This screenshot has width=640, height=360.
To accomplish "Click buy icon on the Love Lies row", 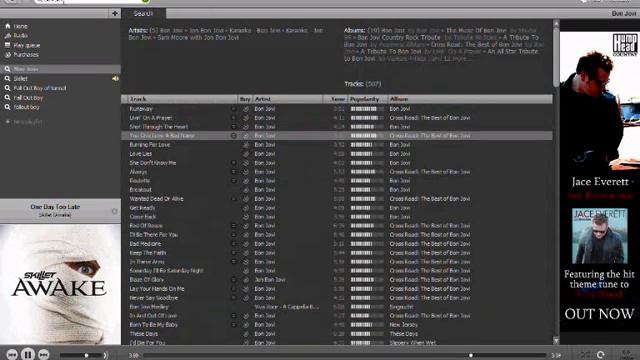I will pyautogui.click(x=246, y=154).
